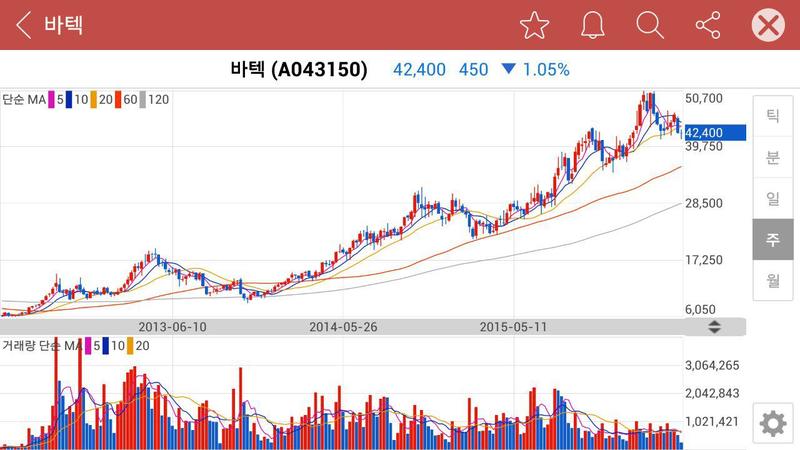Set a price alert with bell icon
Image resolution: width=800 pixels, height=450 pixels.
pos(592,25)
